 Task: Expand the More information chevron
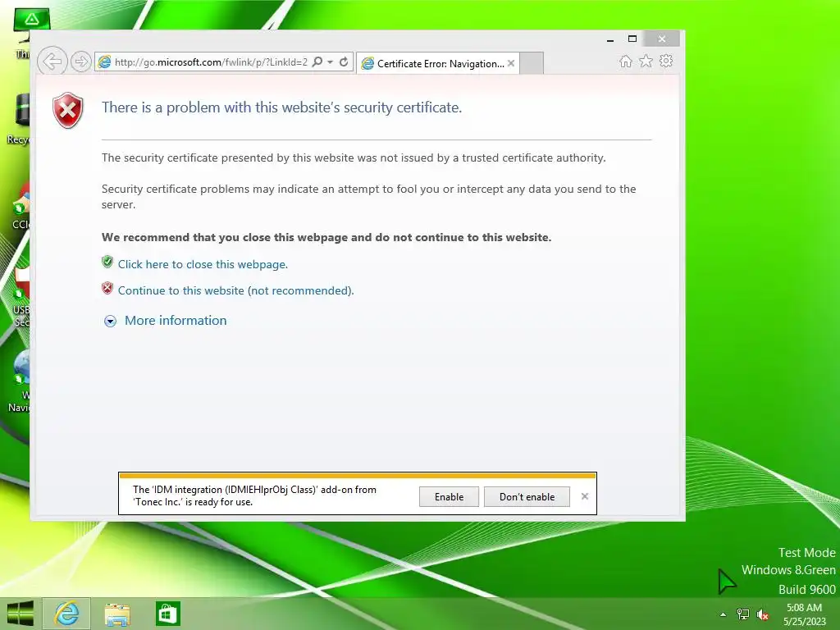(111, 321)
